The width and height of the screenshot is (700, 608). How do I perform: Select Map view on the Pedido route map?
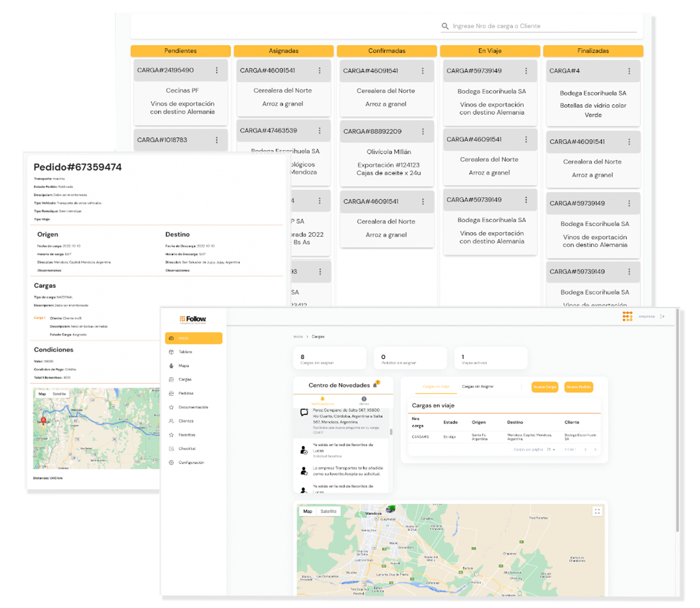[x=42, y=394]
